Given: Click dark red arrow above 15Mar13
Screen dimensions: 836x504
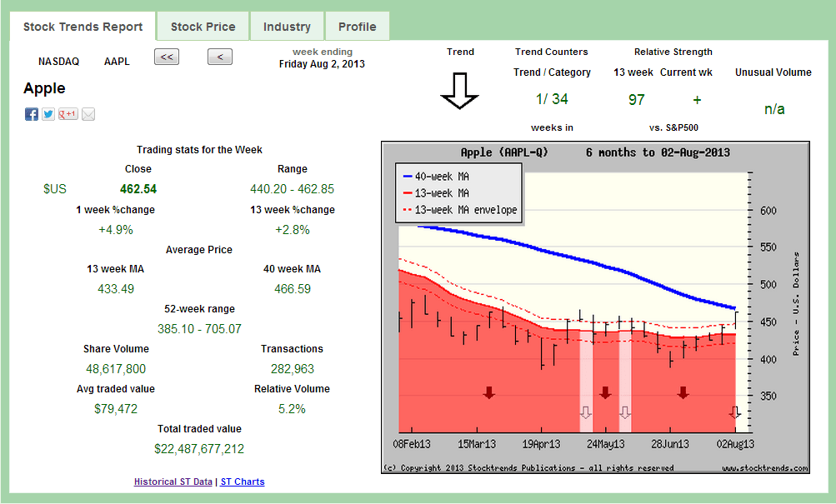Looking at the screenshot, I should click(x=489, y=393).
